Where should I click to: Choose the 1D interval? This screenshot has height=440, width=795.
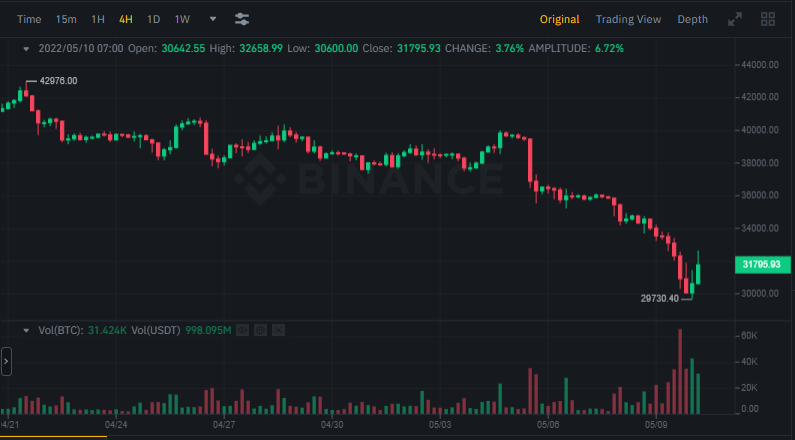153,19
